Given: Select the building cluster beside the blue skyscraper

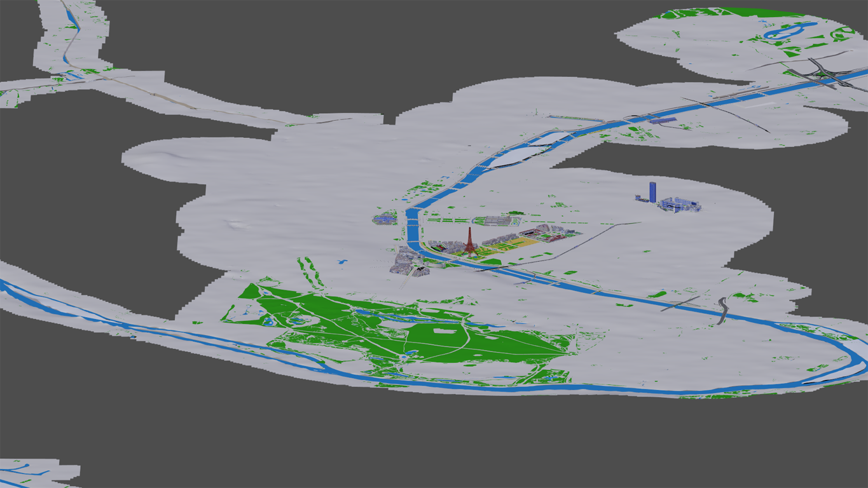Looking at the screenshot, I should [679, 204].
